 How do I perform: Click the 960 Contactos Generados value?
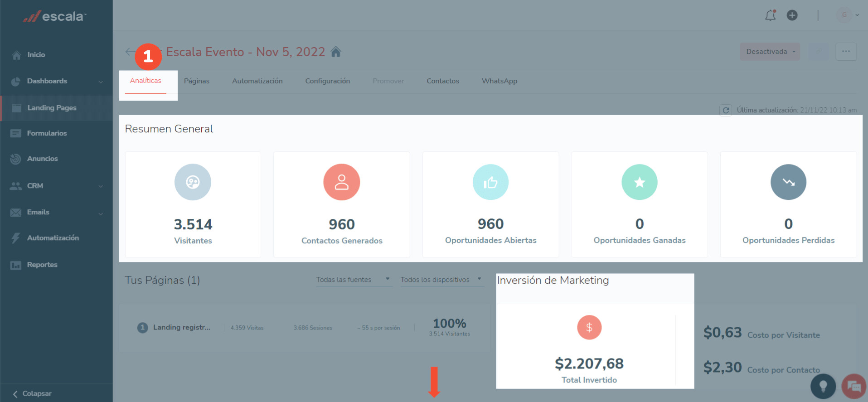click(342, 224)
